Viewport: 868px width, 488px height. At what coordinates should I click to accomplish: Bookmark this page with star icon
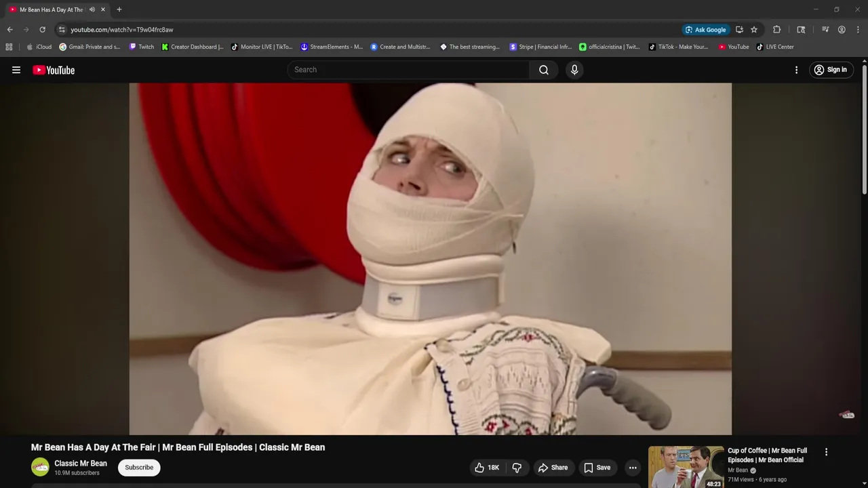[754, 30]
